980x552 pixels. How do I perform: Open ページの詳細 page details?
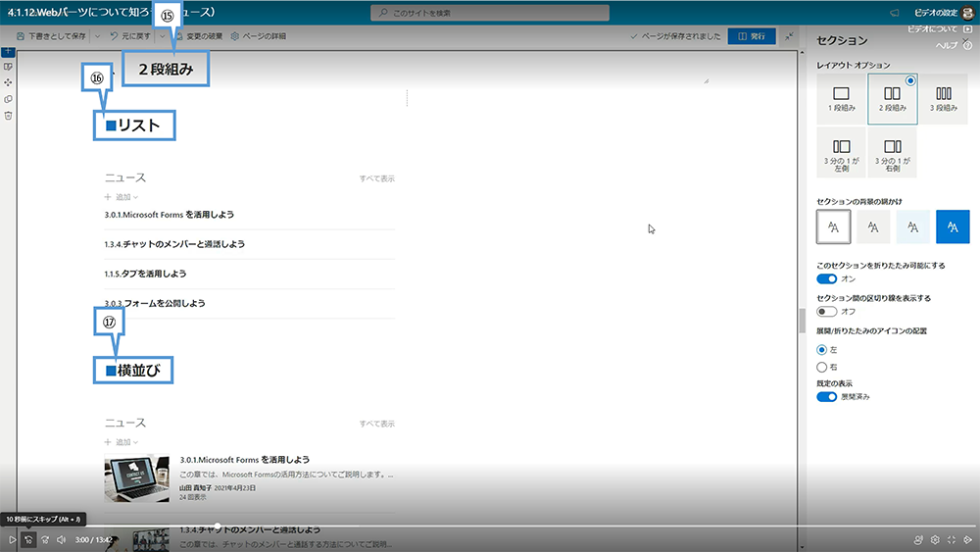(x=258, y=36)
